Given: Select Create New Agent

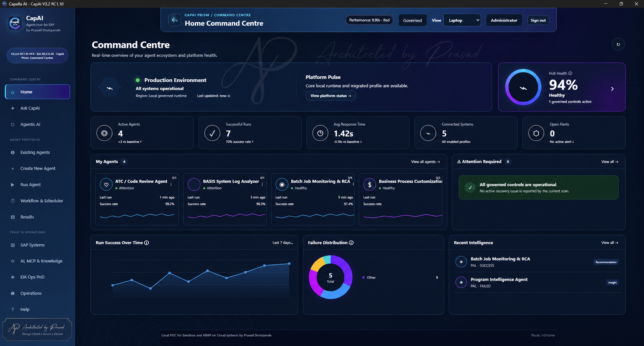Looking at the screenshot, I should coord(37,169).
